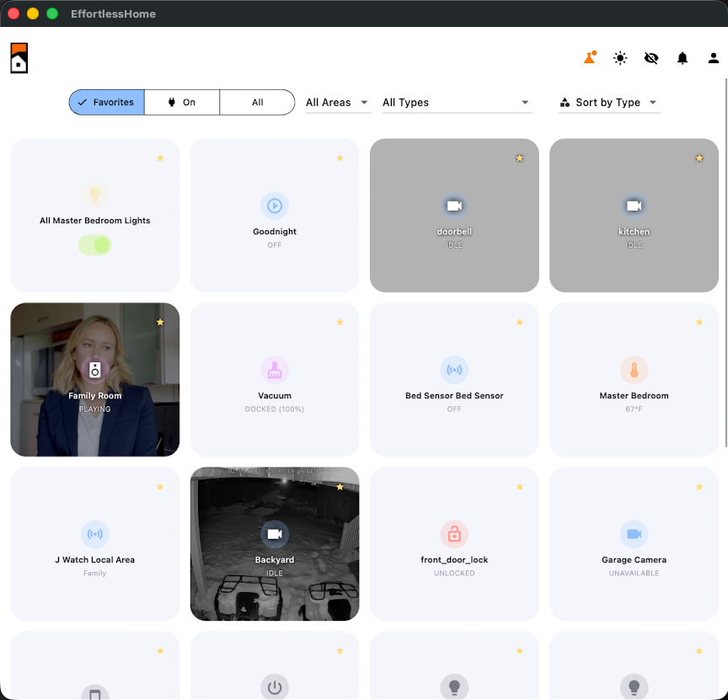The height and width of the screenshot is (700, 728).
Task: Open the Sort by Type dropdown
Action: tap(608, 102)
